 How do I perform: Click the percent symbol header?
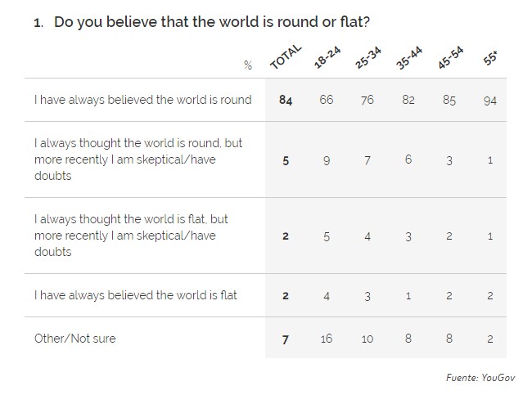tap(247, 64)
